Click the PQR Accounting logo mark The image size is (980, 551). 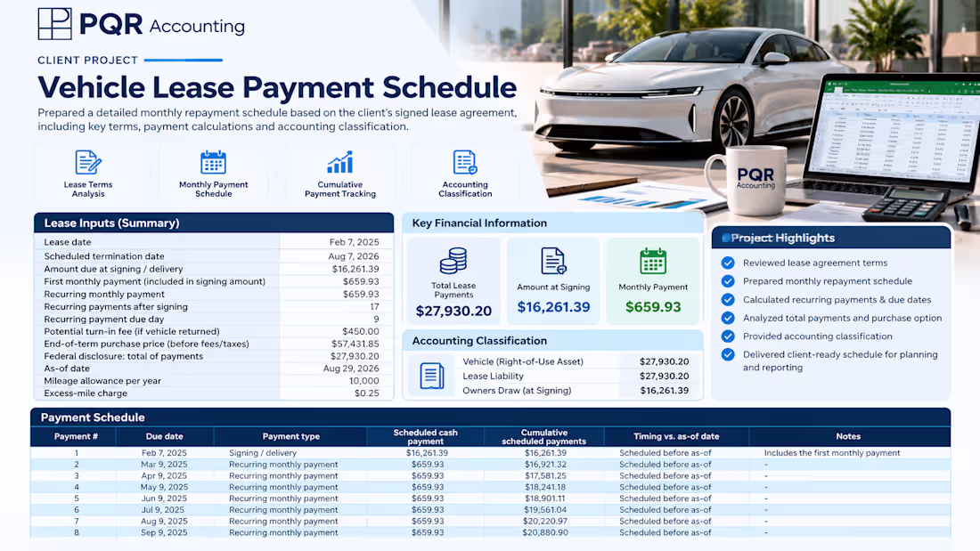54,24
